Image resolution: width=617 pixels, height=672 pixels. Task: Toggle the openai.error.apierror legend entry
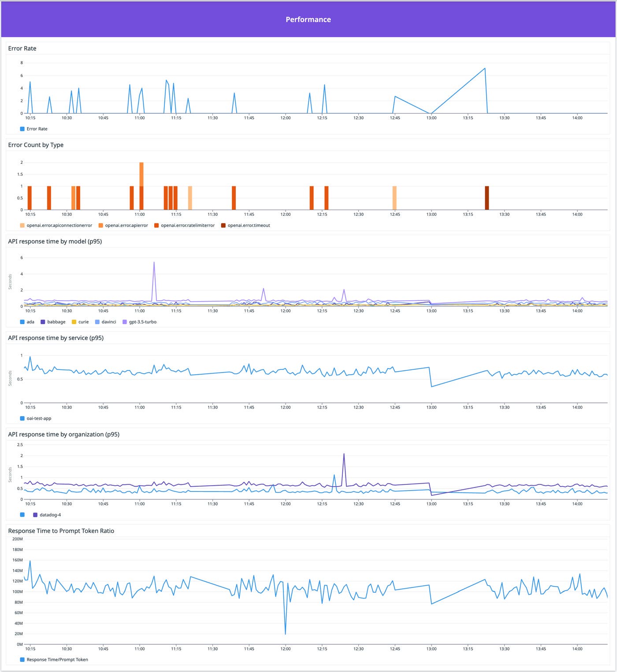point(100,225)
